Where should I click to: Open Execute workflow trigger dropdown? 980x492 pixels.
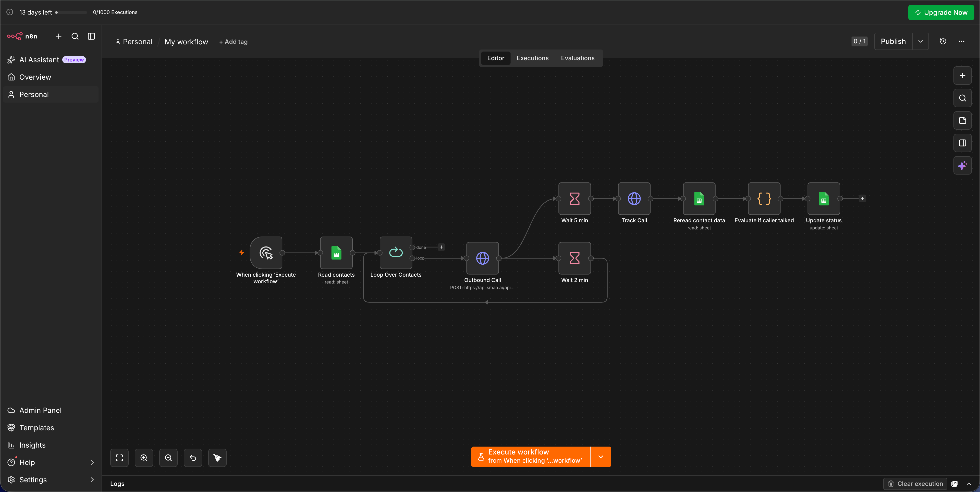coord(601,457)
